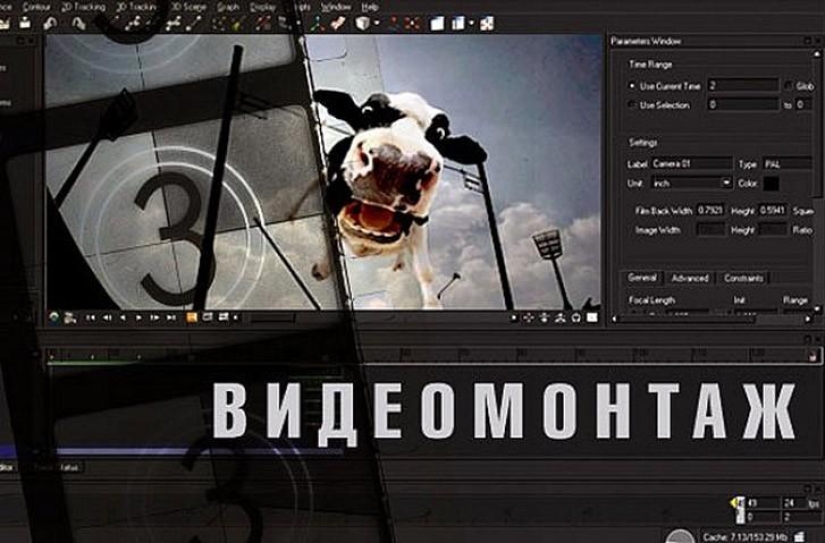Open the Graph menu
Viewport: 825px width, 543px height.
(228, 6)
